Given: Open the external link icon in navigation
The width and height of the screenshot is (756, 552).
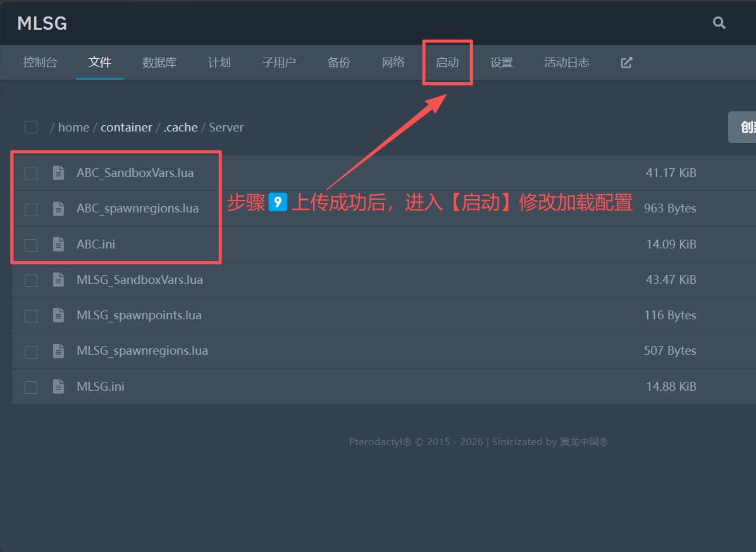Looking at the screenshot, I should (x=626, y=63).
